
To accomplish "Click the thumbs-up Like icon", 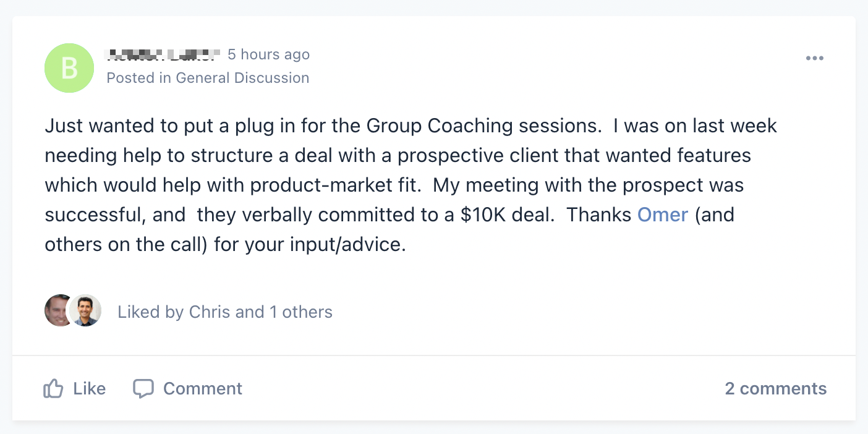I will 54,389.
